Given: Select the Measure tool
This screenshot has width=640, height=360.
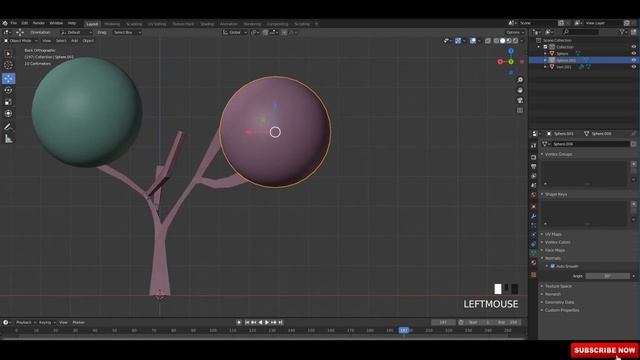Looking at the screenshot, I should (x=8, y=139).
